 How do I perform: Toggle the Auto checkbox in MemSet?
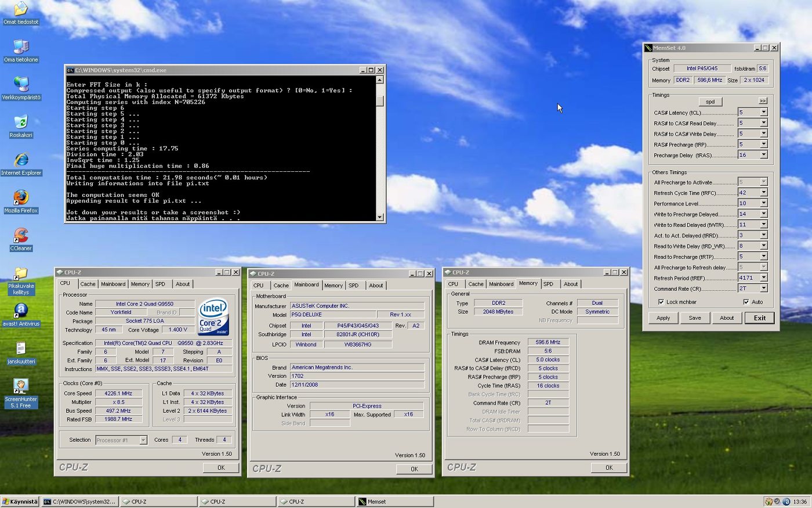tap(746, 302)
